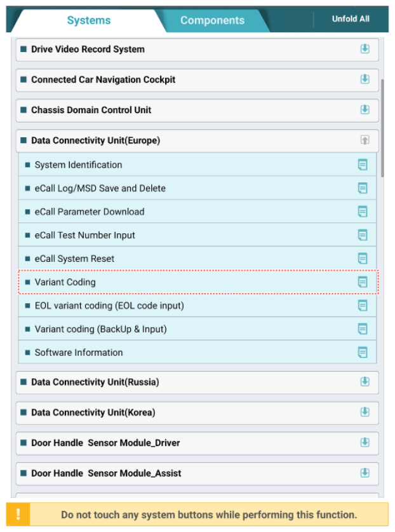Expand Drive Video Record System arrow
Screen dimensions: 395x532
pyautogui.click(x=365, y=49)
